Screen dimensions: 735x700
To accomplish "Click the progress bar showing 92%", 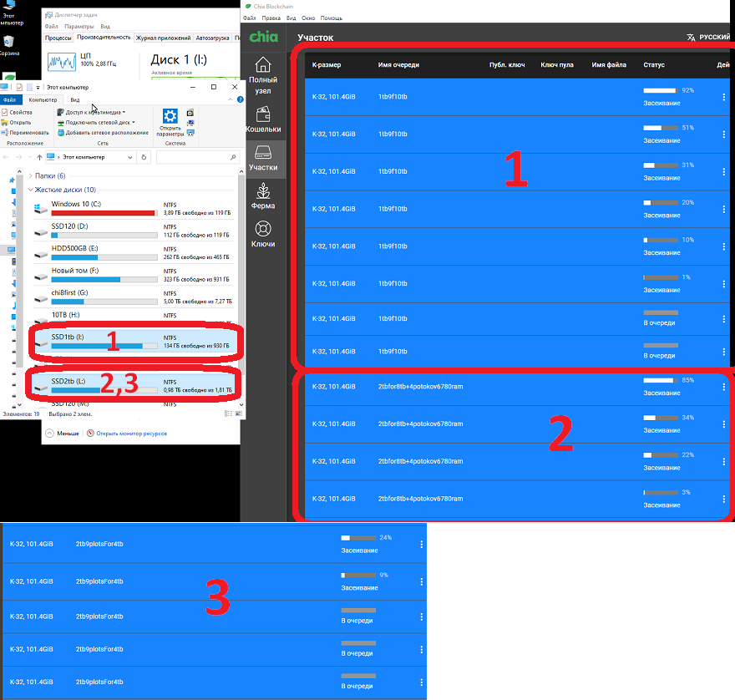I will (x=661, y=90).
